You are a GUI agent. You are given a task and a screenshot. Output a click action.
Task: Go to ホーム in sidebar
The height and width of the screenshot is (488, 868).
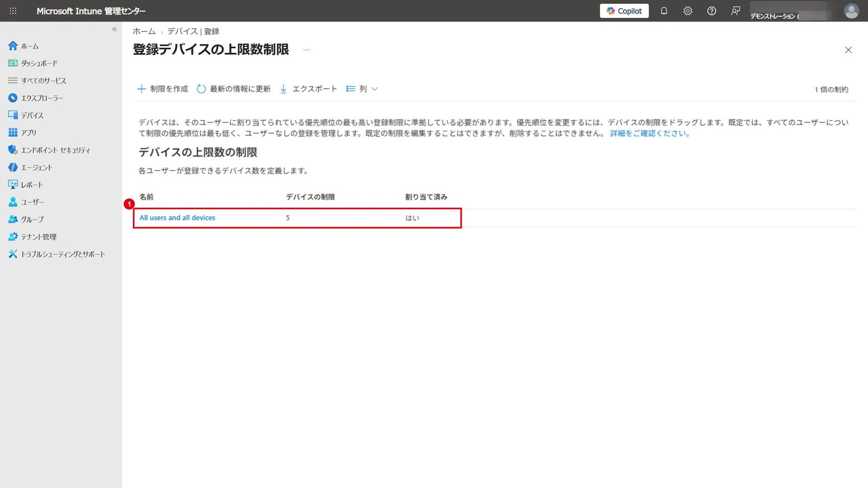click(x=23, y=46)
